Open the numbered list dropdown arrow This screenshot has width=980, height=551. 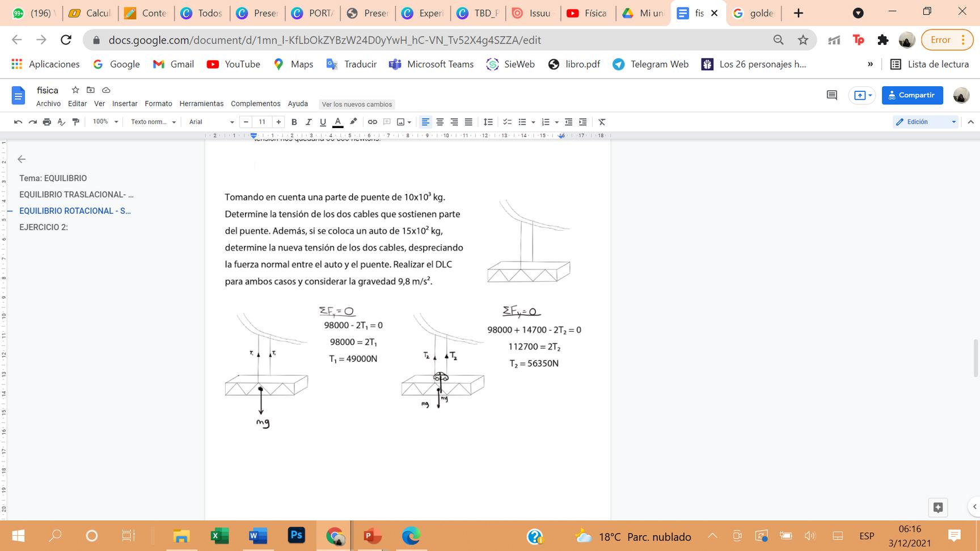[556, 122]
